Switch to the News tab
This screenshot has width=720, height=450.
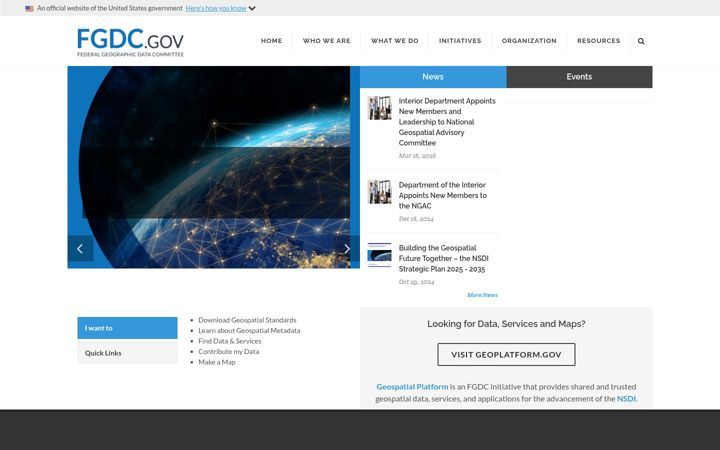point(433,77)
